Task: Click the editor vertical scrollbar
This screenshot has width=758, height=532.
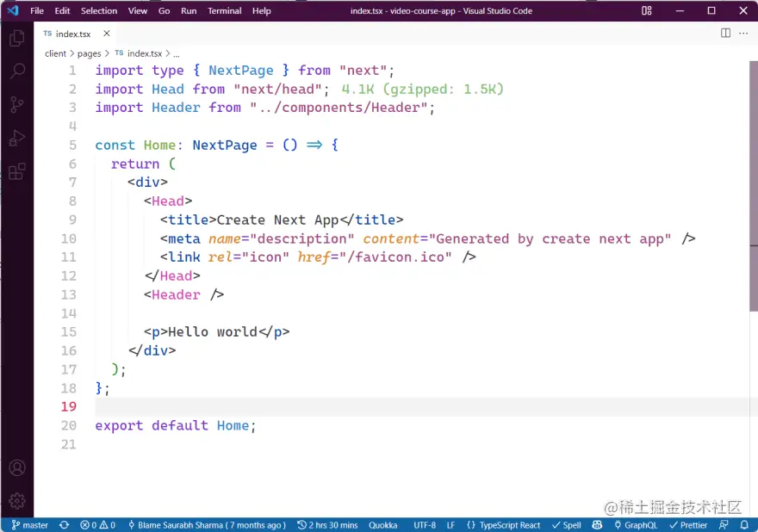Action: [753, 186]
